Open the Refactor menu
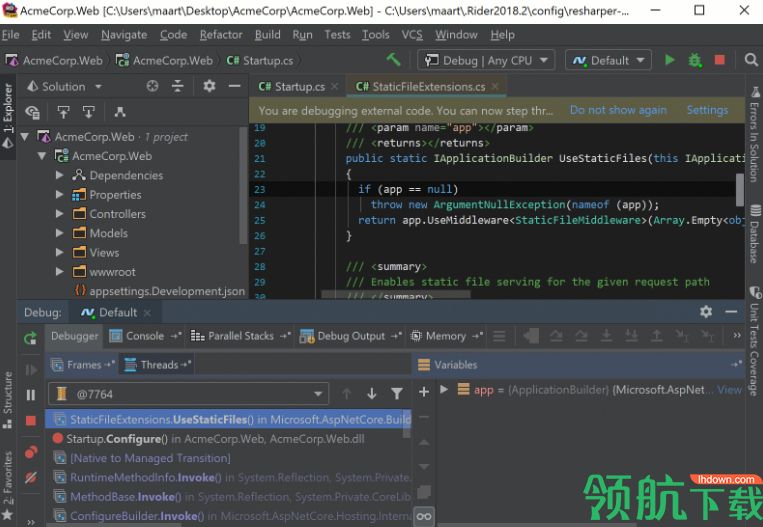763x527 pixels. [x=221, y=35]
